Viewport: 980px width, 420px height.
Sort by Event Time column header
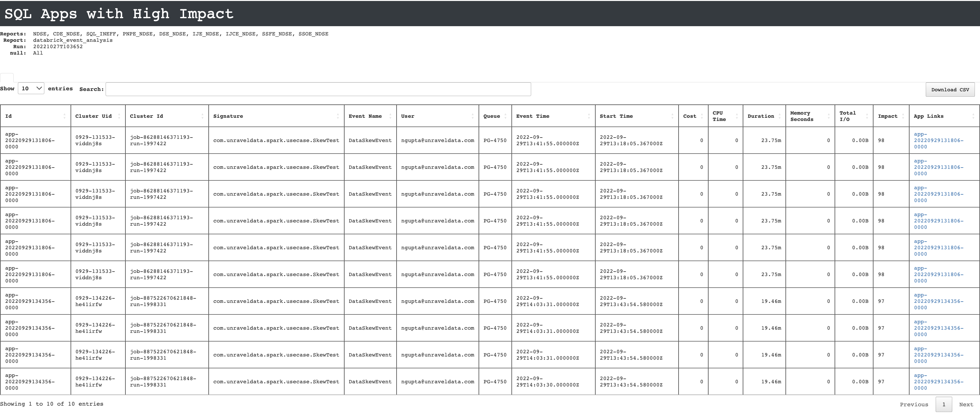(553, 116)
